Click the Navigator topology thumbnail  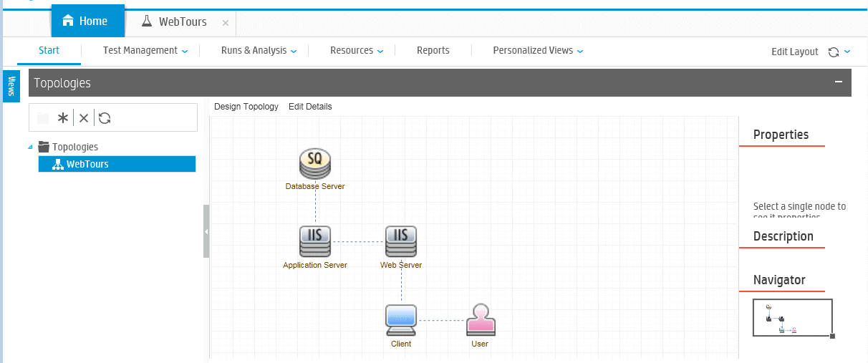(793, 317)
